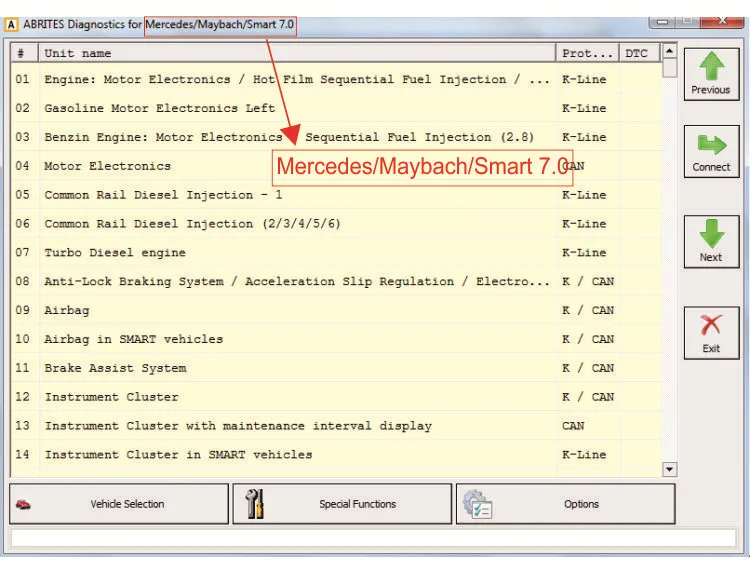Open Options gear checklist icon

pos(477,504)
